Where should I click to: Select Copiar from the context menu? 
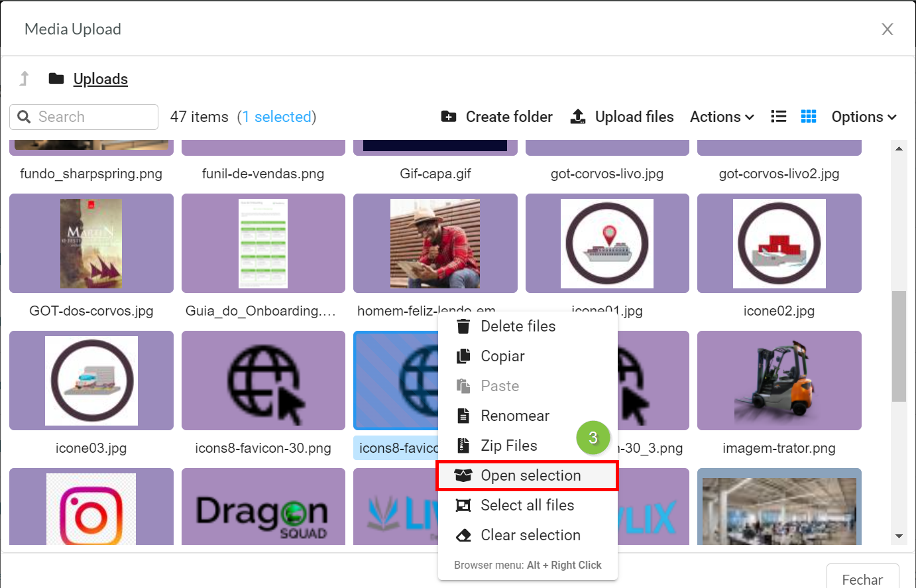point(502,356)
